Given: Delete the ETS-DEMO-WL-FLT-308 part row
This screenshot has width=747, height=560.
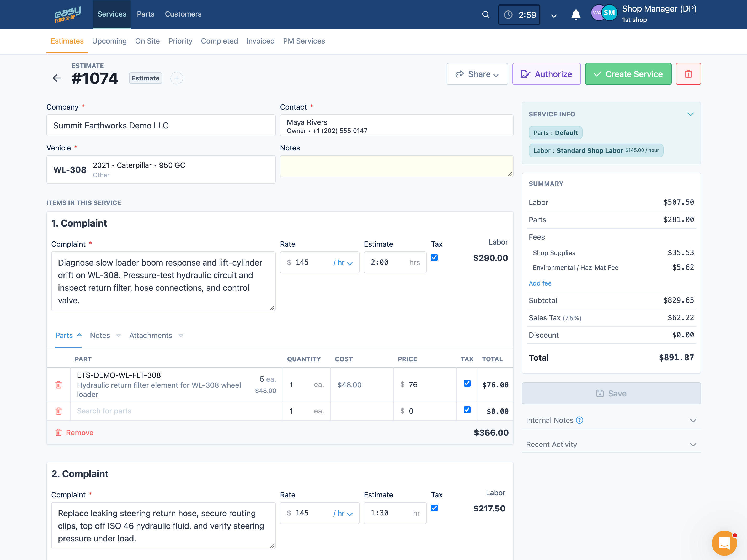Looking at the screenshot, I should click(x=58, y=385).
